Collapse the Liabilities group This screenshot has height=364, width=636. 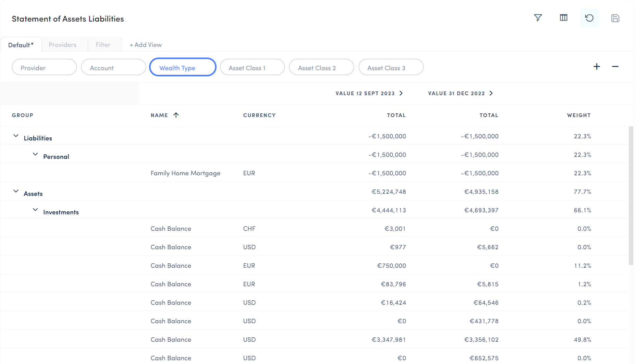pos(16,136)
